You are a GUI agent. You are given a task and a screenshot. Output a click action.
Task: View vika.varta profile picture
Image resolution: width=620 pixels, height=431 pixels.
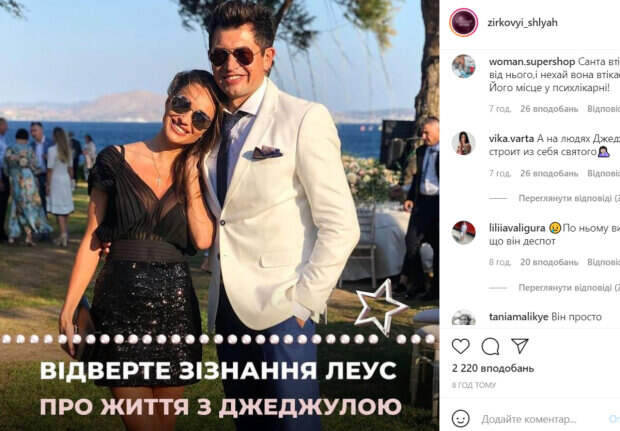[x=463, y=143]
